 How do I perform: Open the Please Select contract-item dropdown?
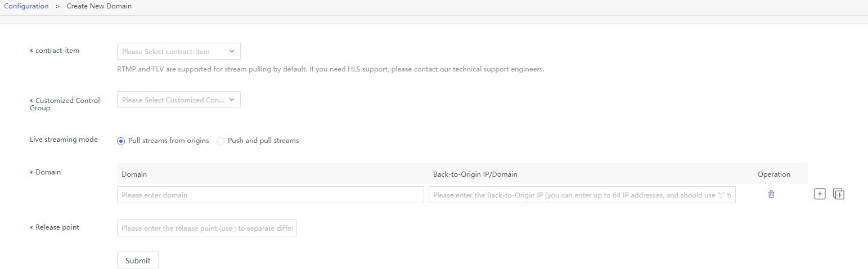179,51
